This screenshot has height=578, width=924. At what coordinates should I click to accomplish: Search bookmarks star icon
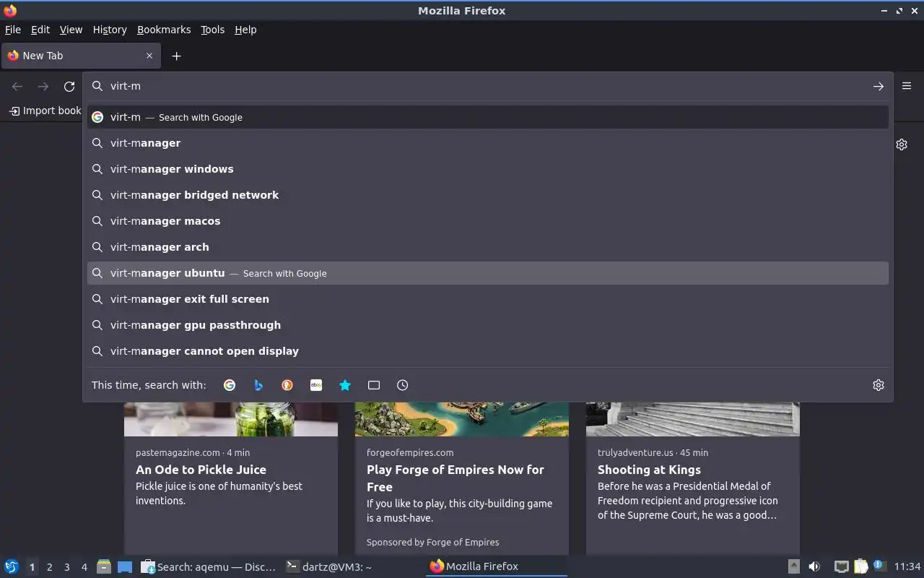click(x=345, y=385)
